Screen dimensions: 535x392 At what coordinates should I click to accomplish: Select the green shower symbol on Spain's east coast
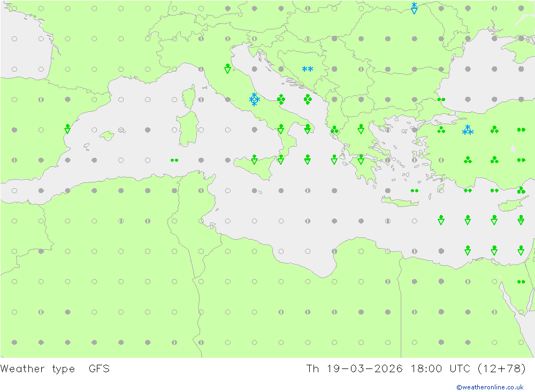67,129
